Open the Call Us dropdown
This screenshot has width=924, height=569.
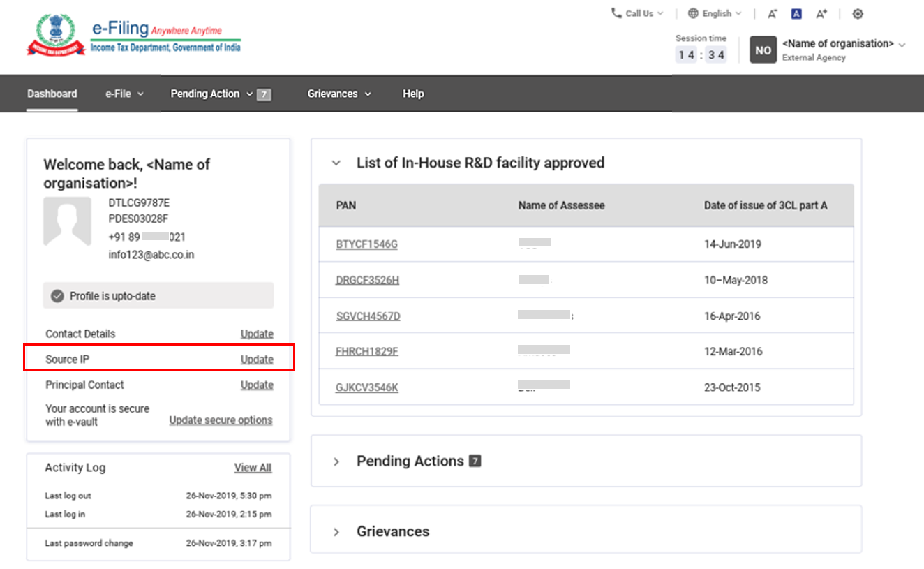(636, 13)
